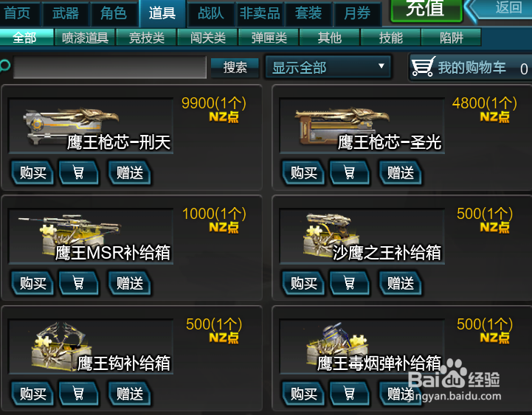Switch to the 武器 tab
Screen dimensions: 532x415
click(66, 13)
